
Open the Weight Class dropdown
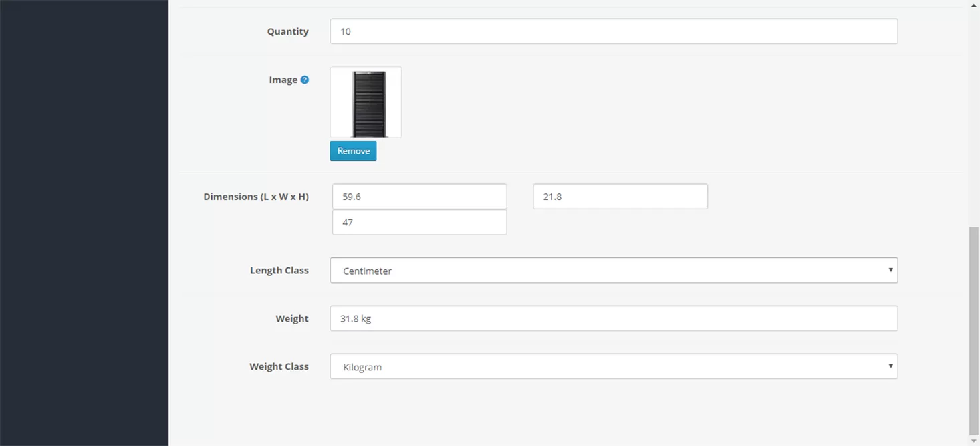pyautogui.click(x=614, y=366)
